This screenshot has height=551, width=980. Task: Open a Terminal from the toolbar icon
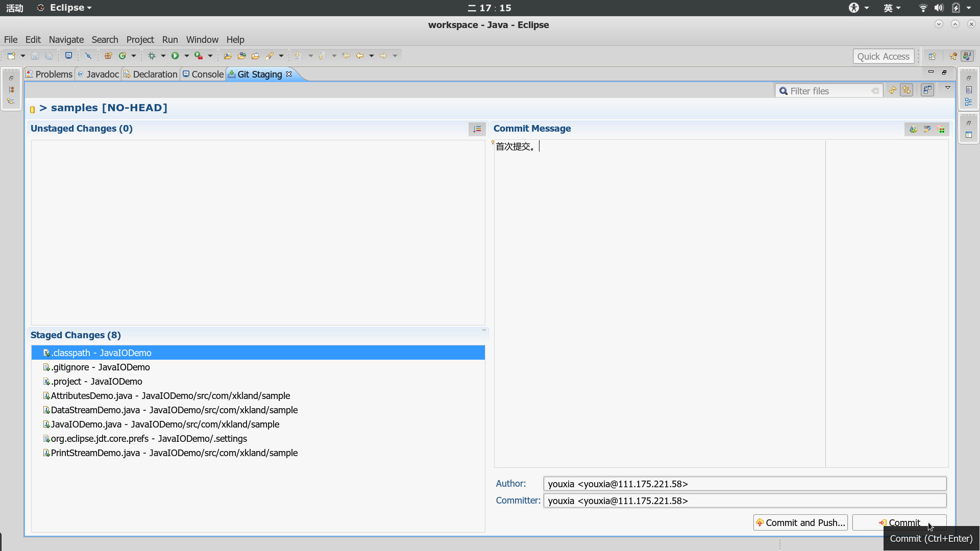68,56
